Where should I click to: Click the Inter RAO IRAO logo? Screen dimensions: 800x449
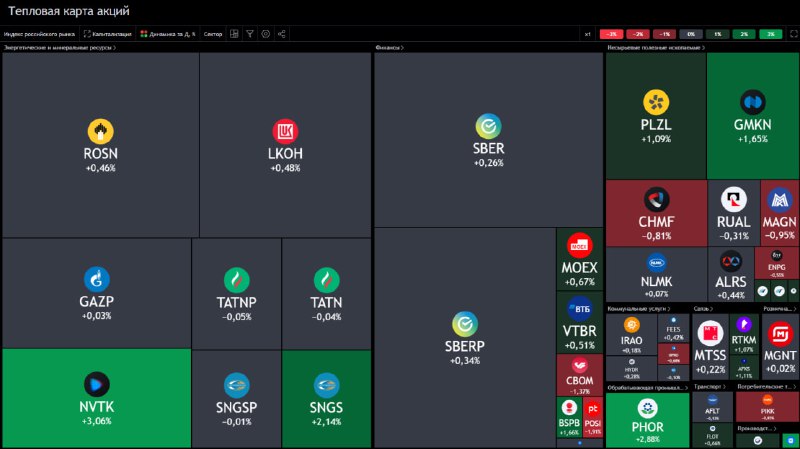pyautogui.click(x=632, y=325)
